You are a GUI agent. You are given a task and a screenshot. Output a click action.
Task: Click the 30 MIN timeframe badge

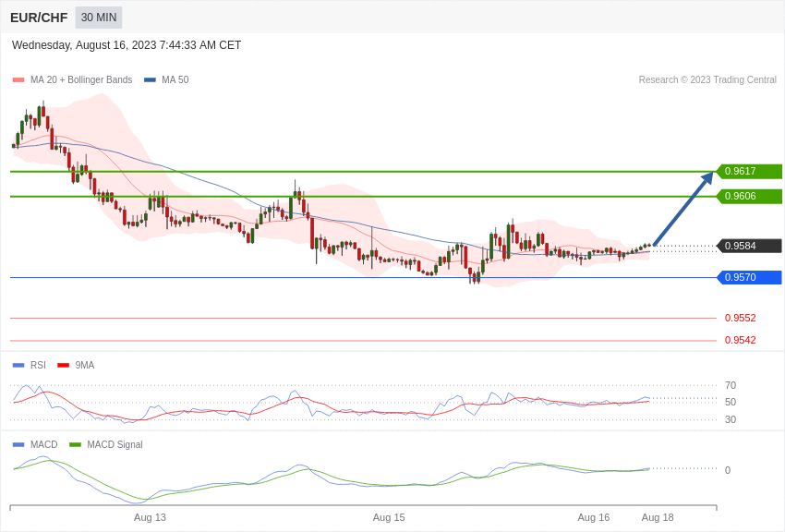click(x=99, y=18)
